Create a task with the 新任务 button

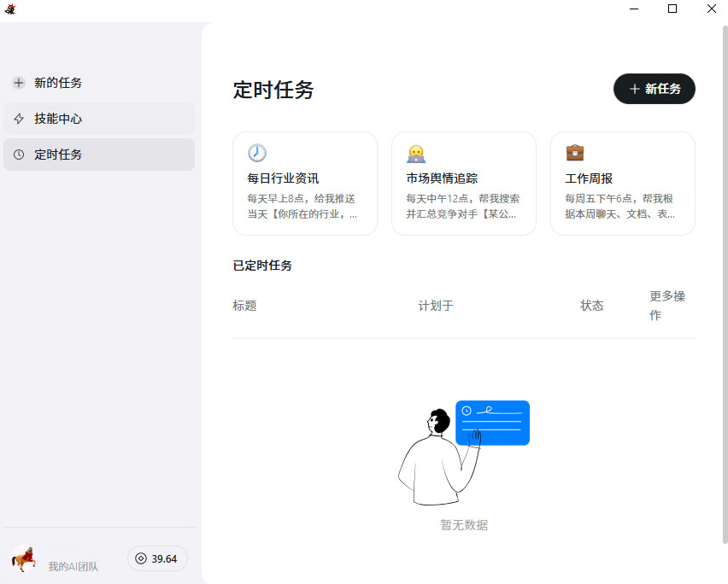[655, 89]
